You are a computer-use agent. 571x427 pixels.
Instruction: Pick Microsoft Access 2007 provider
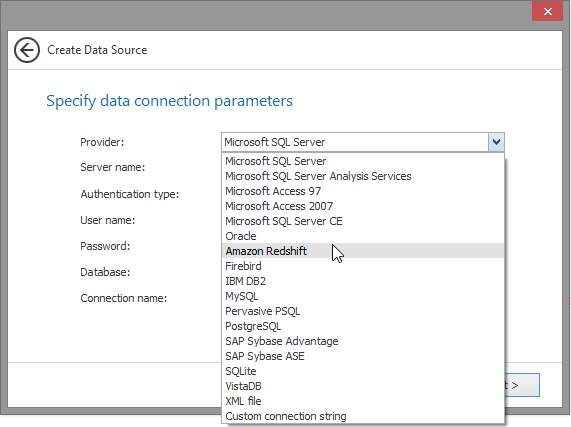click(x=363, y=206)
